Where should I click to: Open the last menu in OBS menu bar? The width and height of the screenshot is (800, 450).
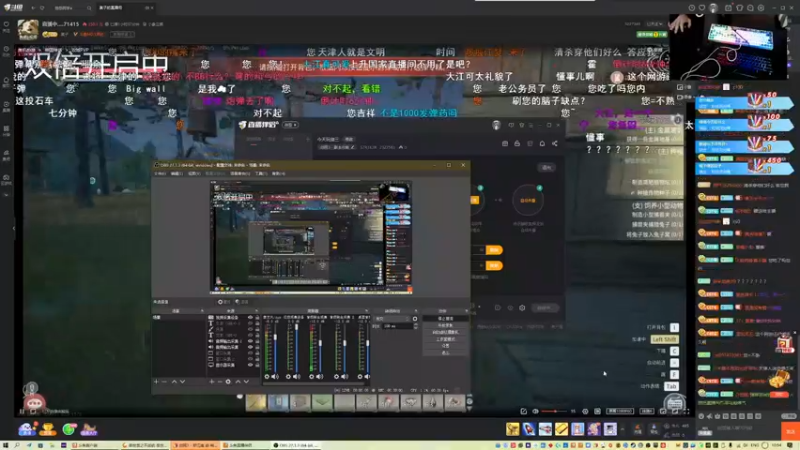[279, 173]
